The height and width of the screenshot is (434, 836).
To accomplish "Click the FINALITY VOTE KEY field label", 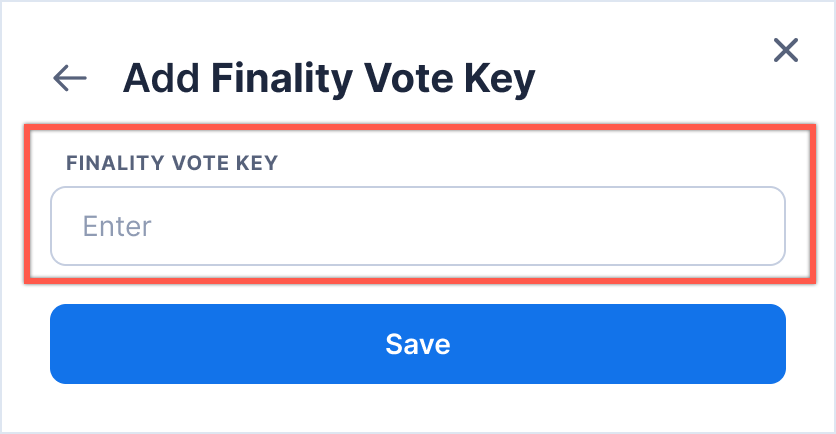I will (171, 163).
